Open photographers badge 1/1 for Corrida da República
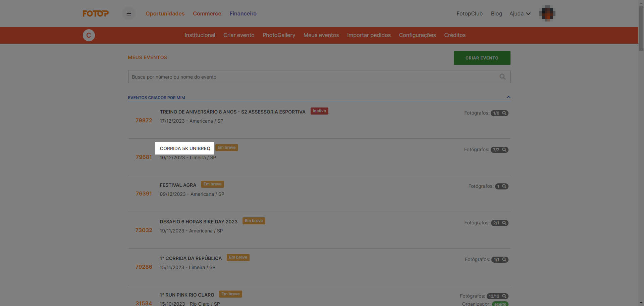This screenshot has width=644, height=306. pyautogui.click(x=499, y=260)
